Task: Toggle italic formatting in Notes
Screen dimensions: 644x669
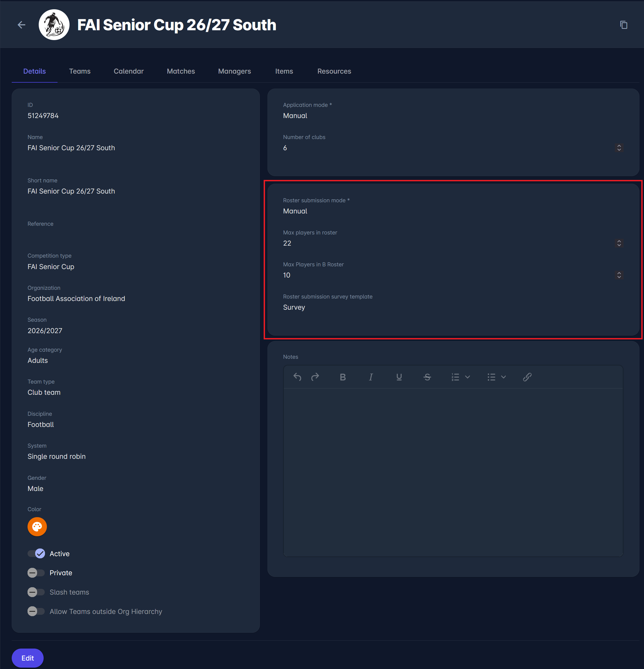Action: click(371, 377)
